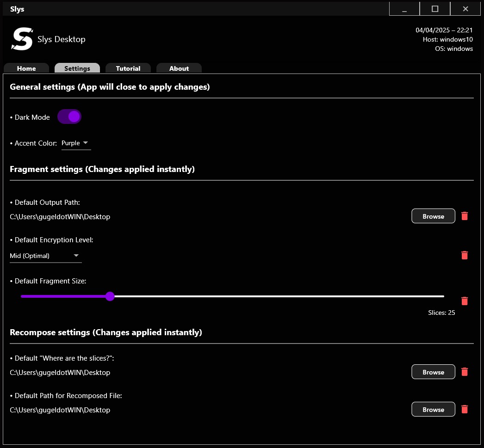This screenshot has height=448, width=484.
Task: Disable the Dark Mode switch
Action: tap(69, 117)
